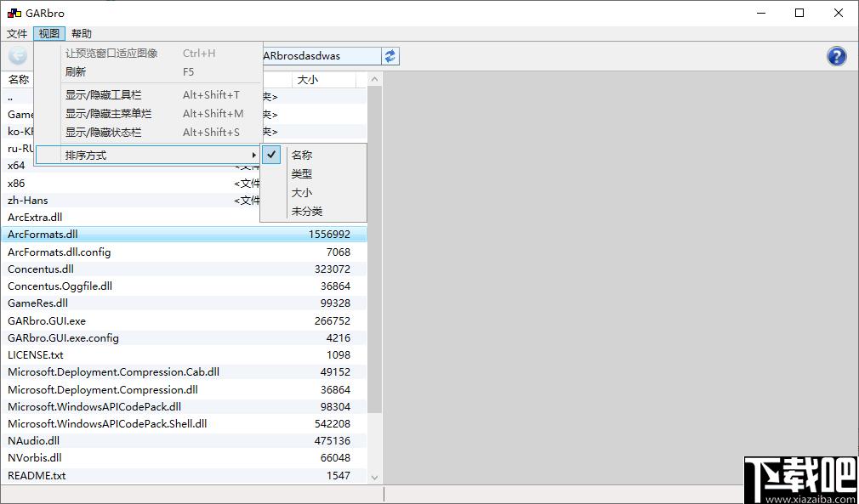The width and height of the screenshot is (859, 504).
Task: Choose 显示/隐藏工具栏 menu entry
Action: point(148,94)
